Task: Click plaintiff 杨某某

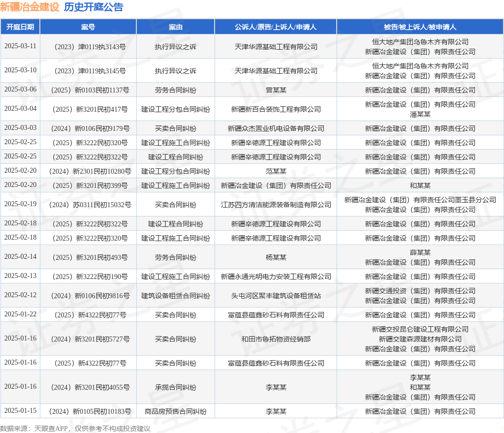Action: pos(276,258)
